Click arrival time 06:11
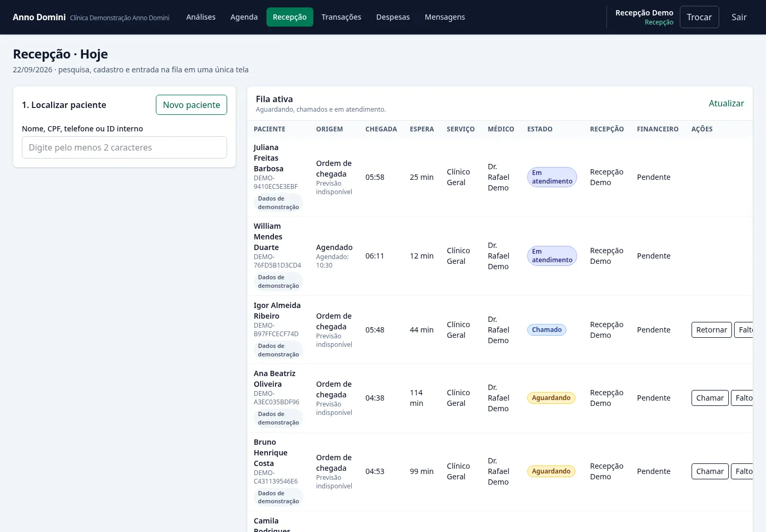The height and width of the screenshot is (532, 766). pos(374,256)
